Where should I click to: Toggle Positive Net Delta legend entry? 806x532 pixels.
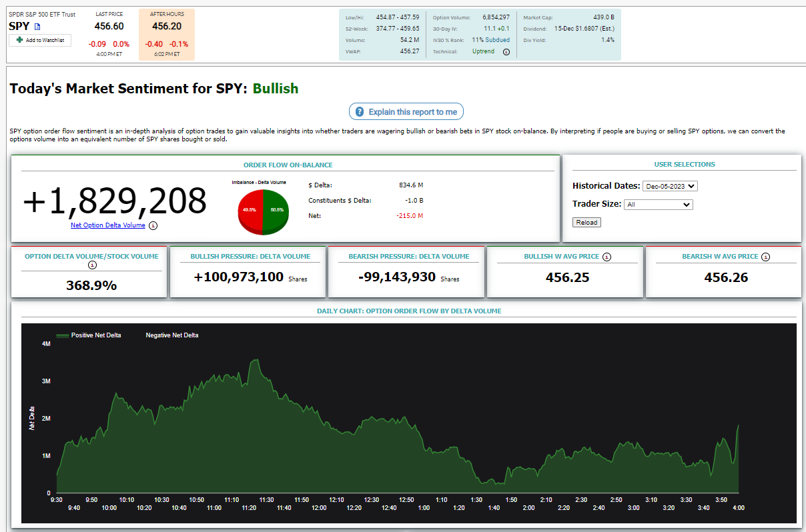click(x=89, y=335)
